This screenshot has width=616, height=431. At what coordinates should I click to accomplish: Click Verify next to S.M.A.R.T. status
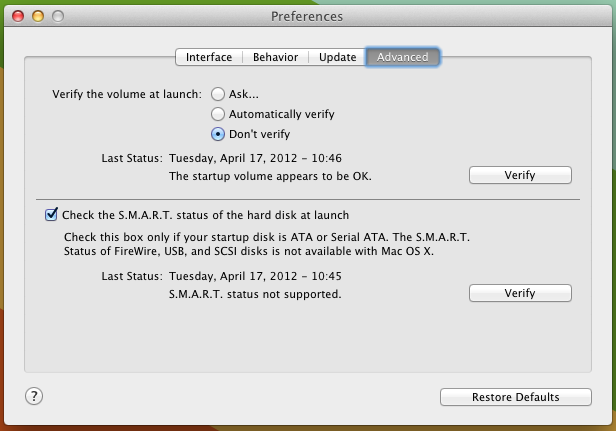(520, 293)
